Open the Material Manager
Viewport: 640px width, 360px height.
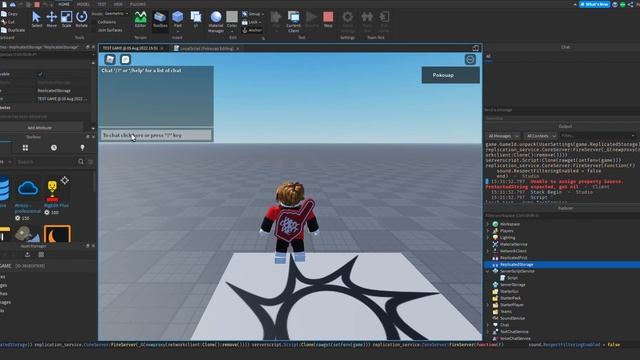(216, 22)
